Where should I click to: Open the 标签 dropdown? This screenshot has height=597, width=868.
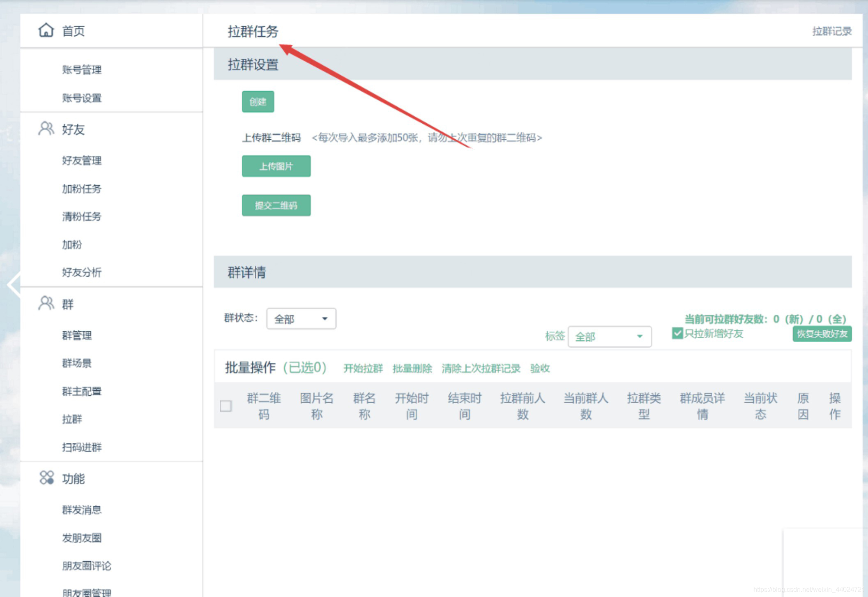[609, 337]
